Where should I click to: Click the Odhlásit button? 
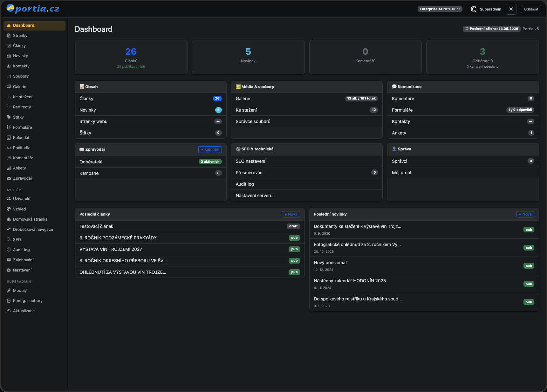click(x=531, y=9)
